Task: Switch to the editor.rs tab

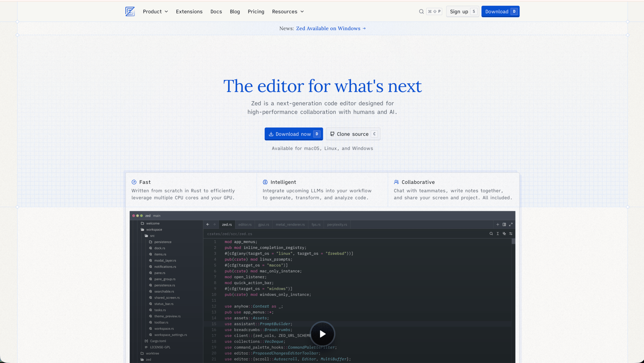Action: (x=245, y=224)
